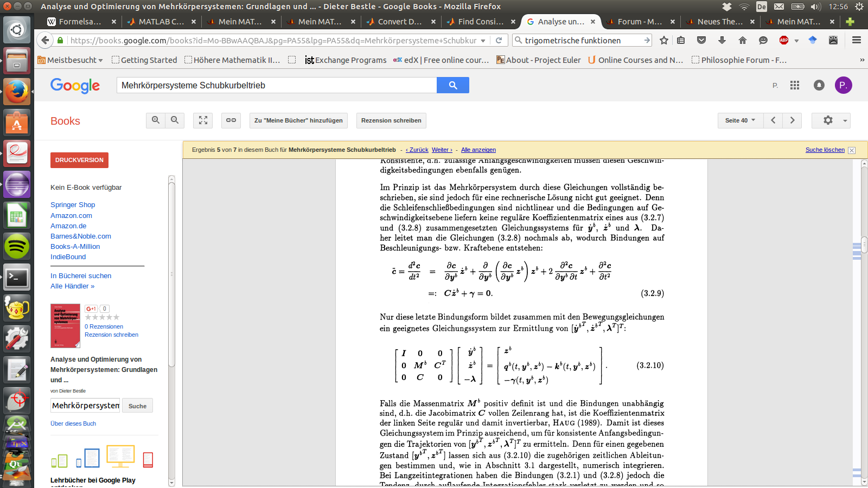The width and height of the screenshot is (868, 488).
Task: Go to the previous book page
Action: pos(773,120)
